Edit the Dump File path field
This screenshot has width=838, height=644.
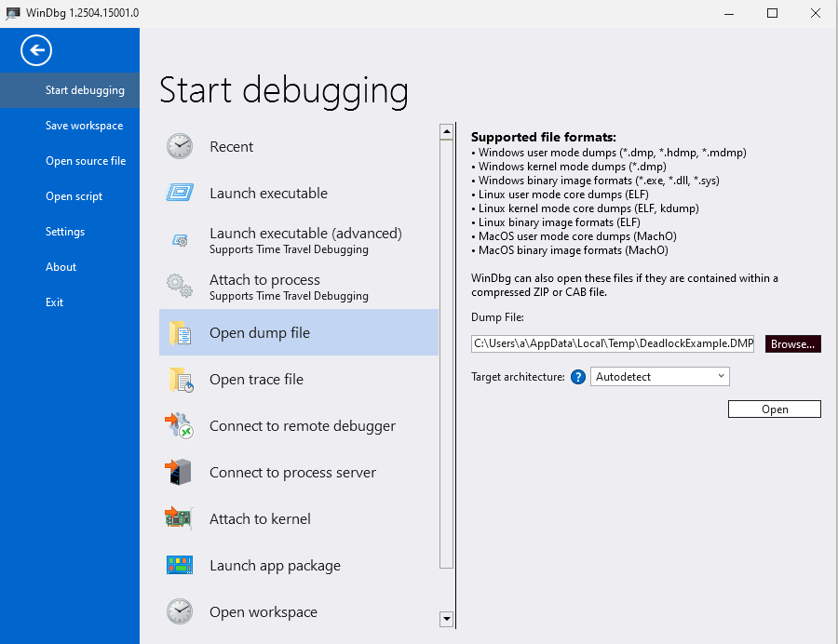click(613, 343)
